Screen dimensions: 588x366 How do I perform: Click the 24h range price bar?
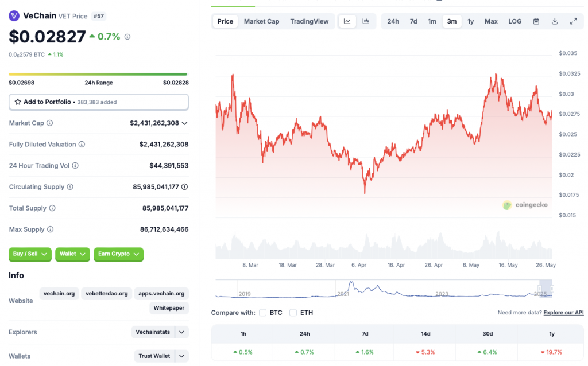pyautogui.click(x=98, y=73)
